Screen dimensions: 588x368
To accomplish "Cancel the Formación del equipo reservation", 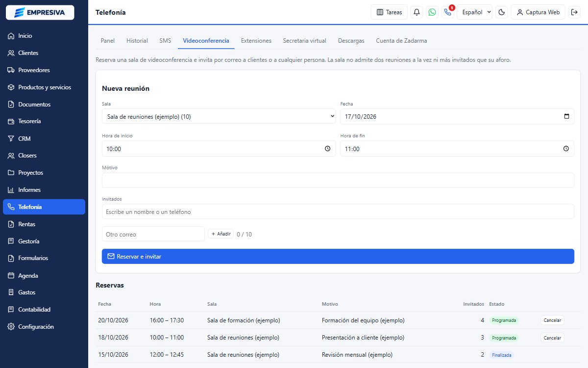I will click(x=552, y=320).
